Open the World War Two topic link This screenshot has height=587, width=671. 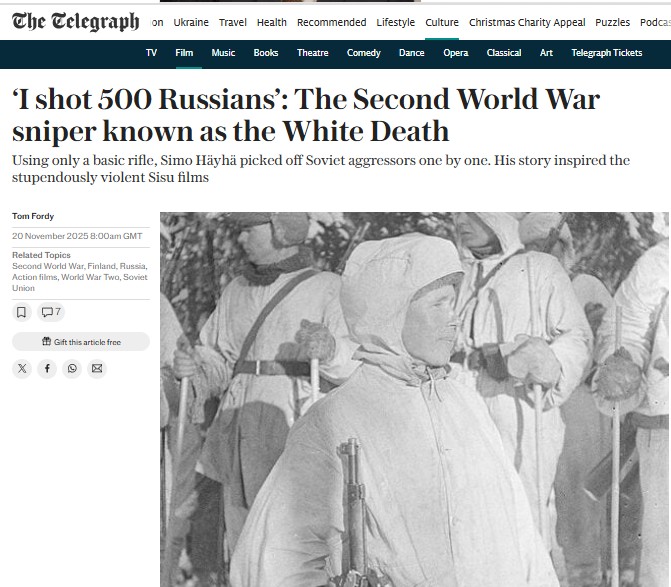[x=90, y=277]
